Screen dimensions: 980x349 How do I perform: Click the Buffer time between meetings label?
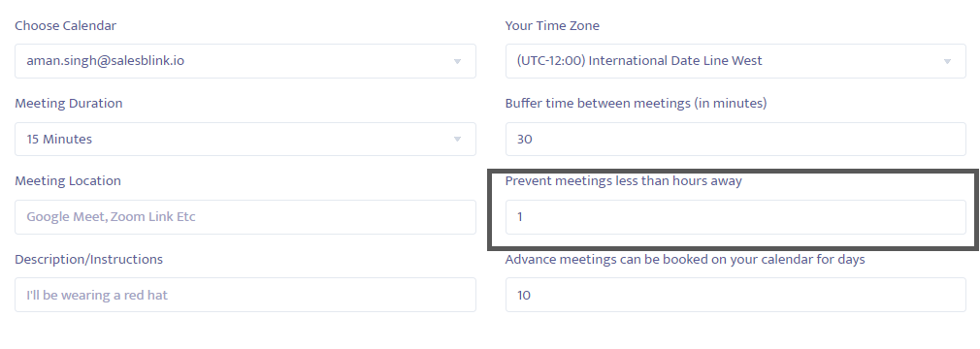tap(636, 103)
